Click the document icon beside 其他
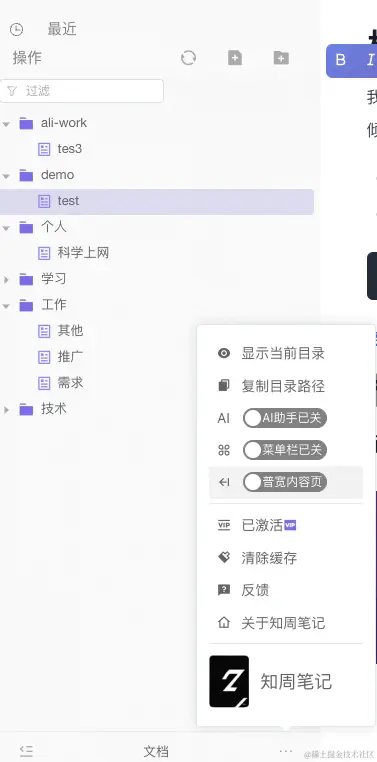377x762 pixels. pyautogui.click(x=44, y=331)
